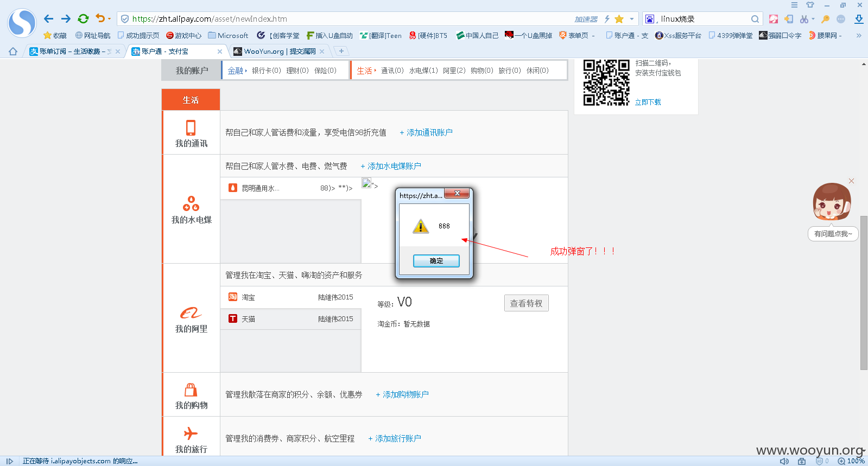
Task: Go forward with the forward arrow
Action: 66,19
